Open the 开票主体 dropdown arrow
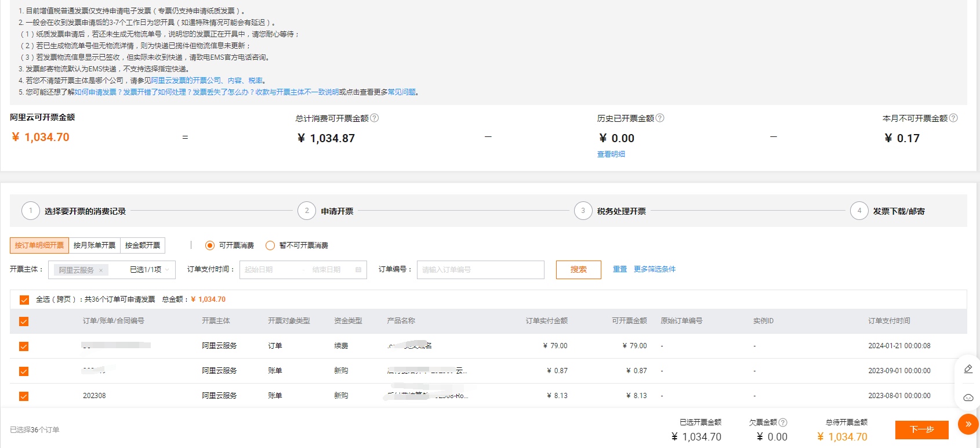Viewport: 980px width, 448px height. (x=167, y=270)
